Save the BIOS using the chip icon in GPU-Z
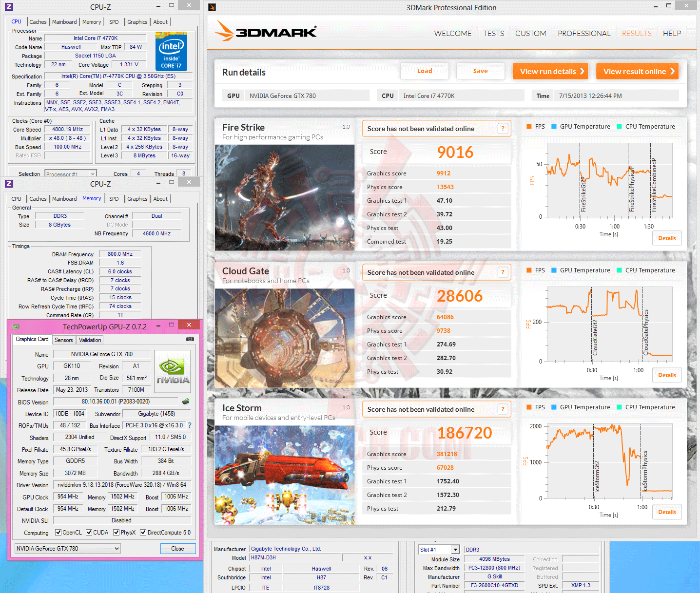The image size is (700, 593). (186, 402)
